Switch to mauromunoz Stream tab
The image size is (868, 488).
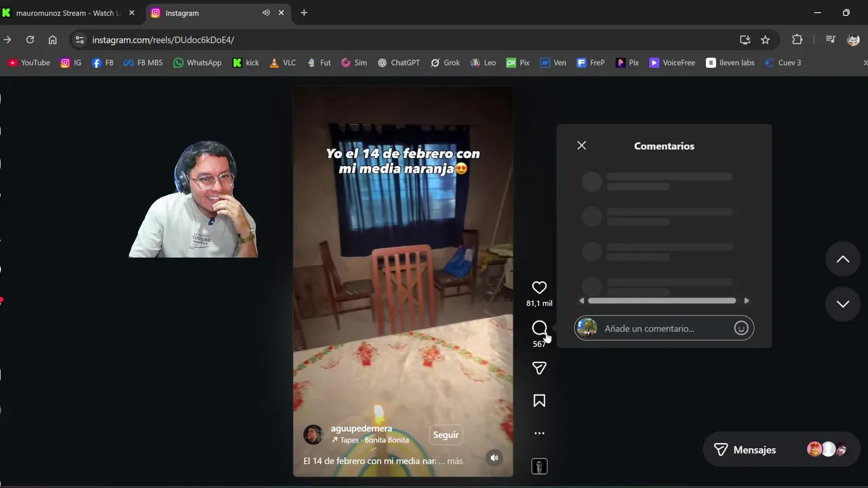(68, 13)
